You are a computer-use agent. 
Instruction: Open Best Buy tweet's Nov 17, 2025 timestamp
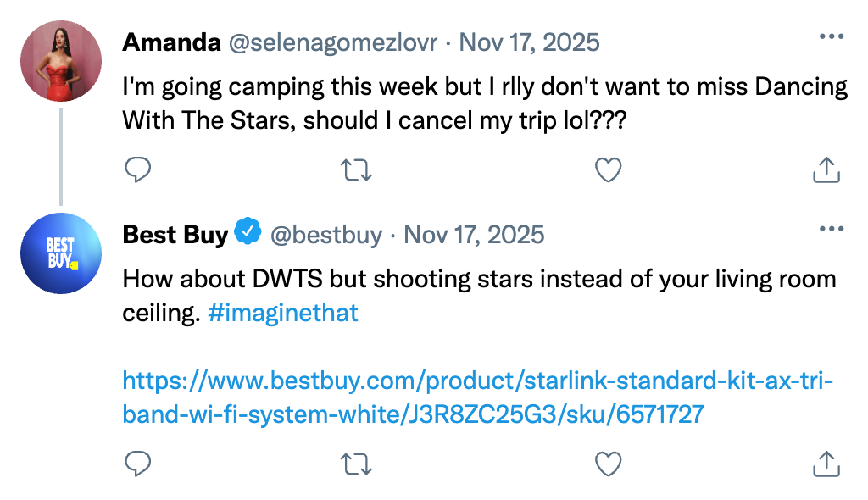pos(474,234)
